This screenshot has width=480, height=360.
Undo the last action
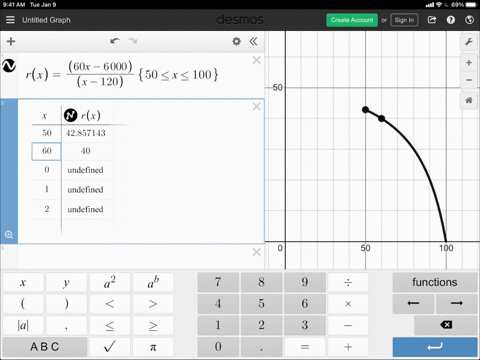click(115, 41)
